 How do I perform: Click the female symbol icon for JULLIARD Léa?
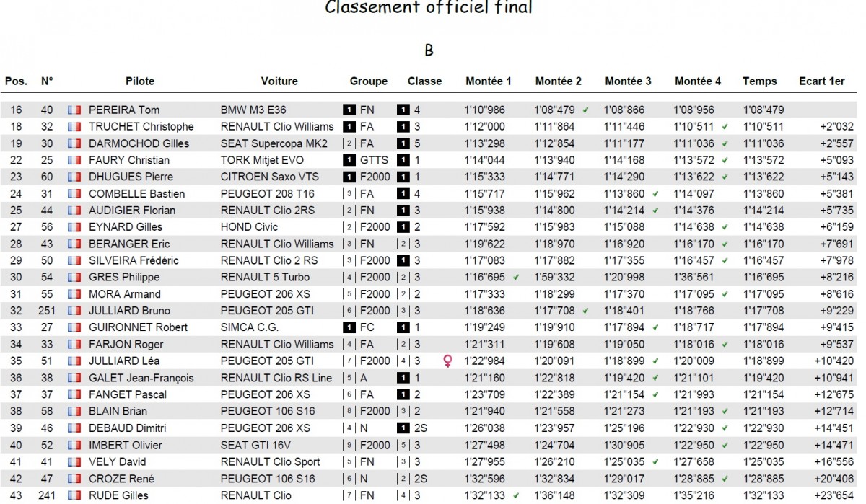[447, 361]
